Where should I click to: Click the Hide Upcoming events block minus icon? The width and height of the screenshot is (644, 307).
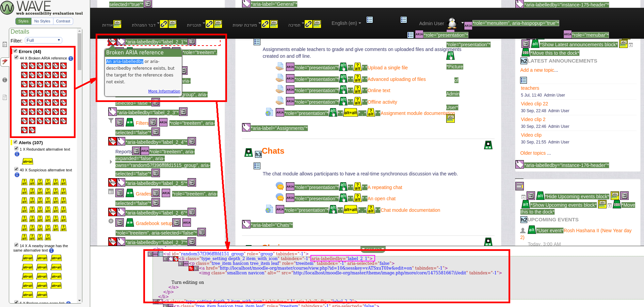pyautogui.click(x=524, y=197)
